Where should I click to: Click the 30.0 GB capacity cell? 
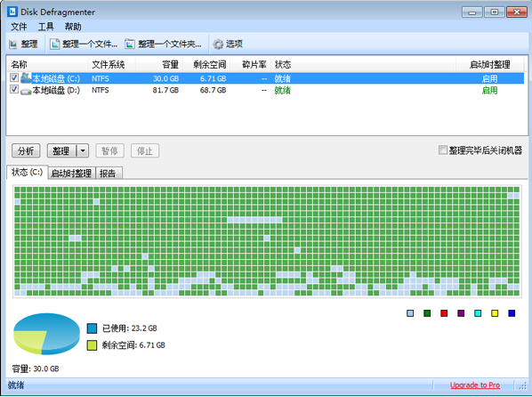[165, 79]
